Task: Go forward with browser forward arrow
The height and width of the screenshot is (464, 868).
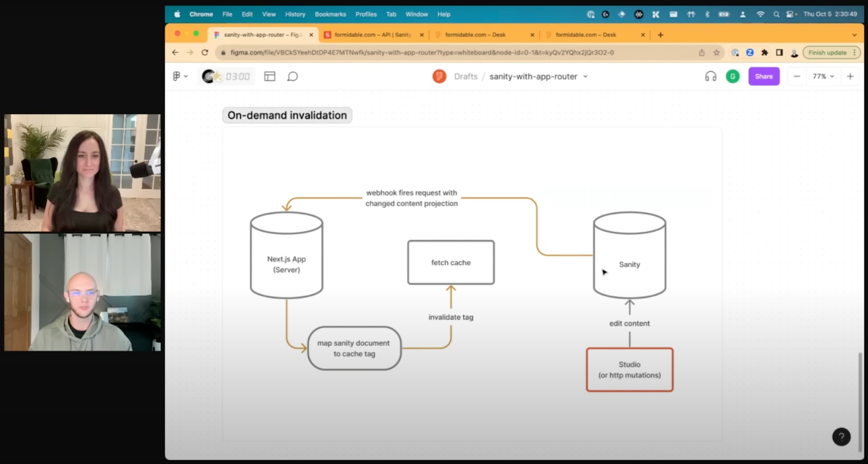Action: click(190, 53)
